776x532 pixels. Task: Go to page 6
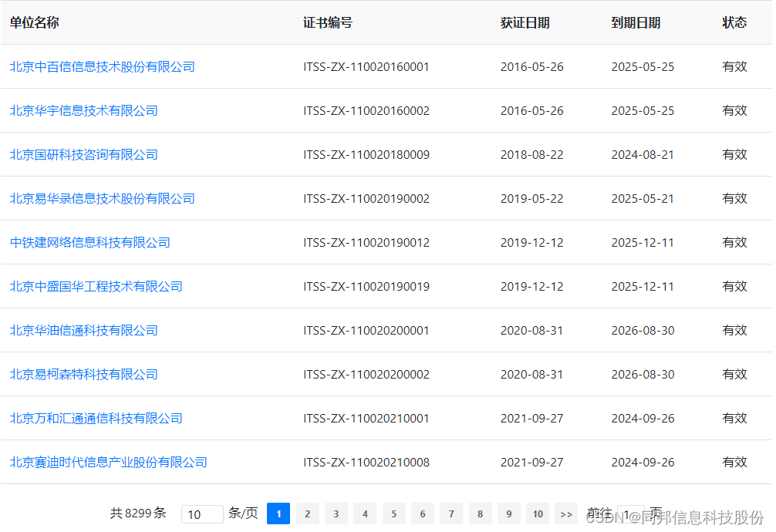(x=422, y=513)
